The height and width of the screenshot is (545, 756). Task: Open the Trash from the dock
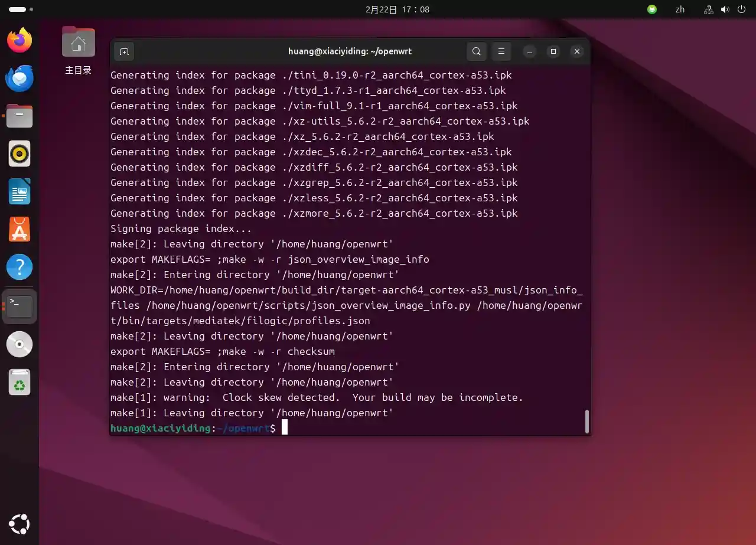pyautogui.click(x=19, y=382)
